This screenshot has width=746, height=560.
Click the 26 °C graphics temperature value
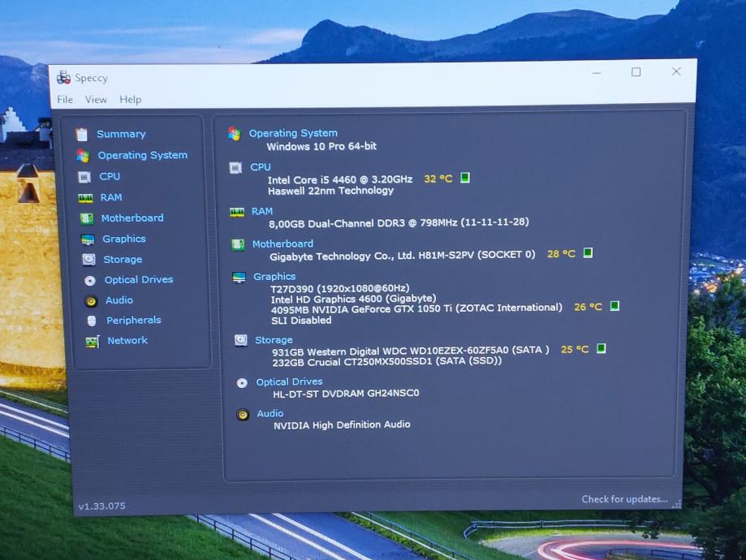point(588,307)
